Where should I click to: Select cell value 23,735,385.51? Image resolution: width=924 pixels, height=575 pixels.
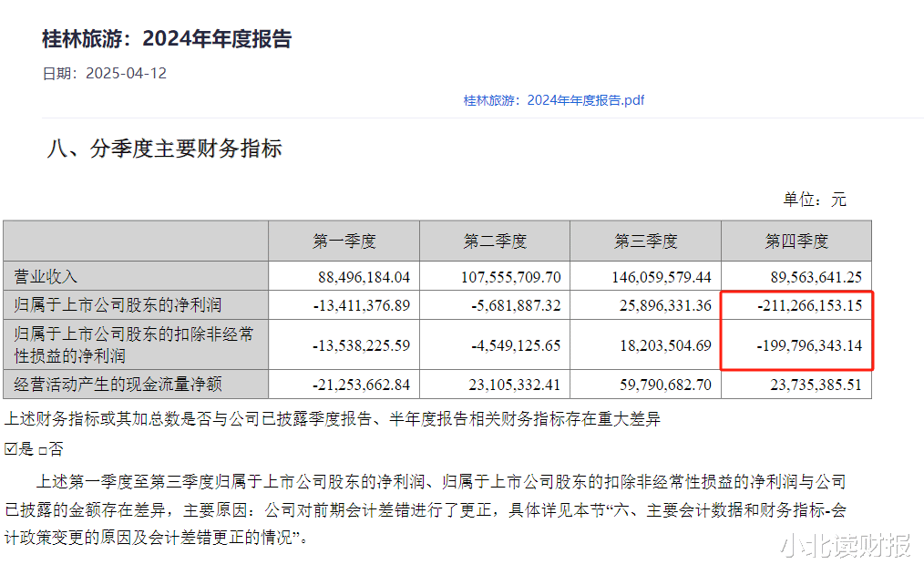tap(816, 385)
